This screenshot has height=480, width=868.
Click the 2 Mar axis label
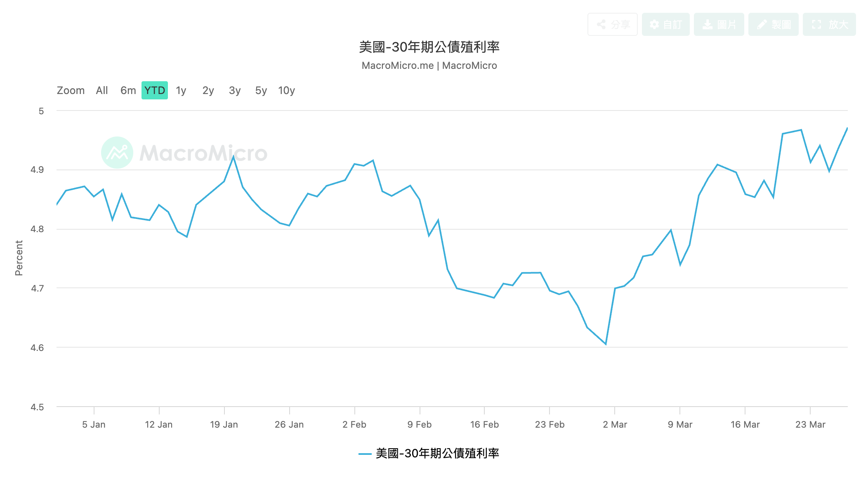click(x=615, y=424)
